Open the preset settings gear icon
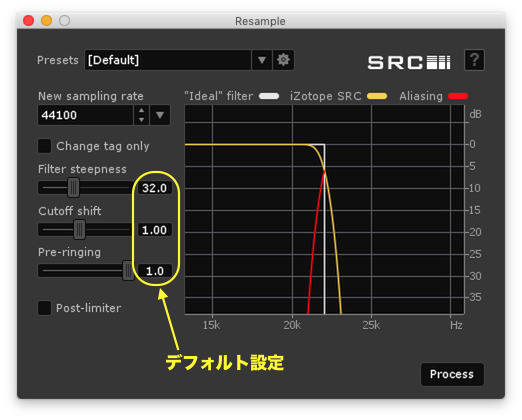This screenshot has width=522, height=420. coord(283,60)
